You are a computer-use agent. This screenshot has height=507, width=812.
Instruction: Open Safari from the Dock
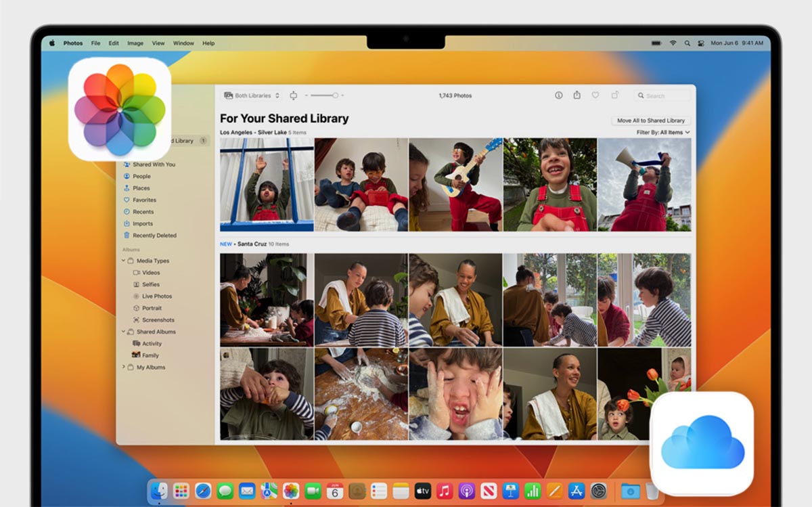click(x=203, y=491)
